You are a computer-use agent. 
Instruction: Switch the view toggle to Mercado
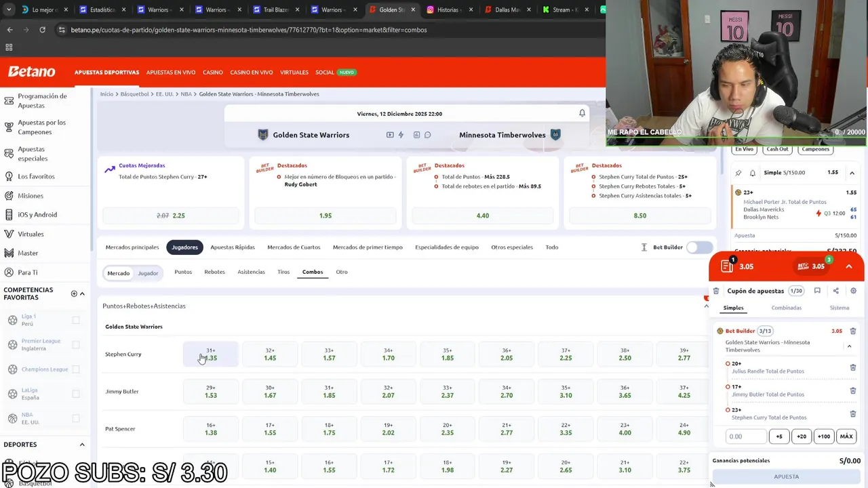118,273
